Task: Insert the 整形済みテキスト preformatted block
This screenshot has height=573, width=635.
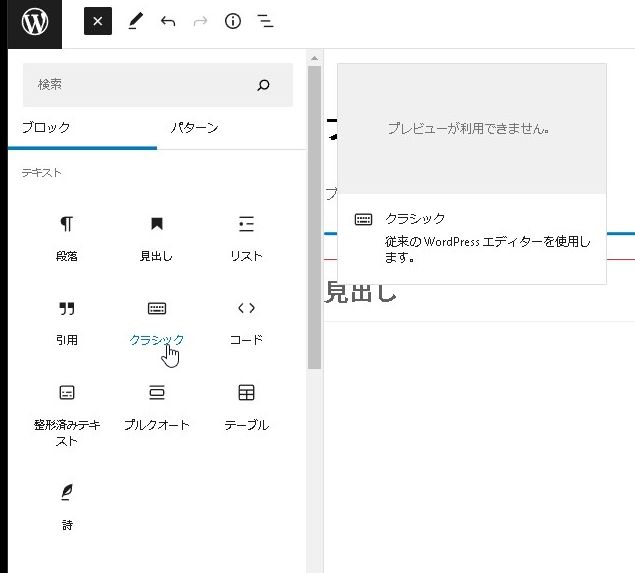Action: tap(67, 412)
